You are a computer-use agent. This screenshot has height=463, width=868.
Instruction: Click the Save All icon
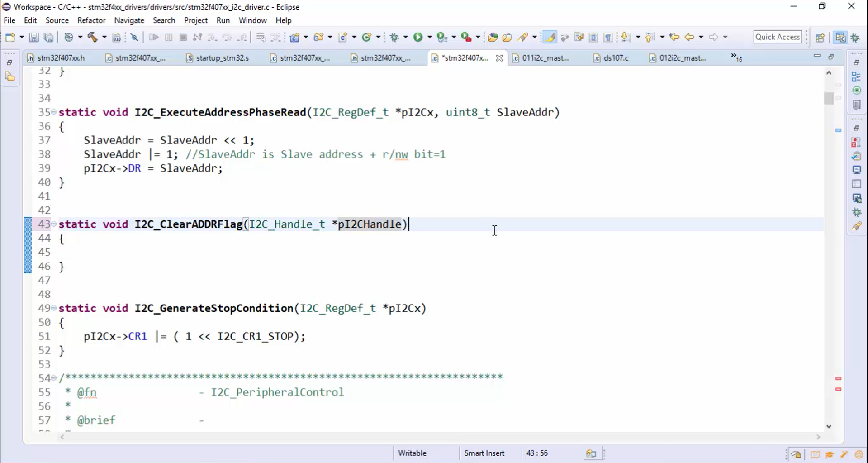49,37
